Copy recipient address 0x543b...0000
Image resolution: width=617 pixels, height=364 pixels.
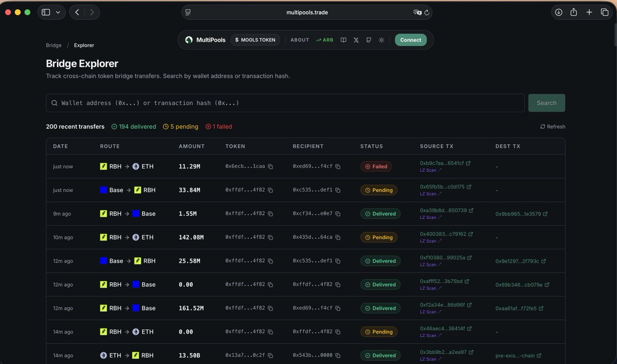338,356
